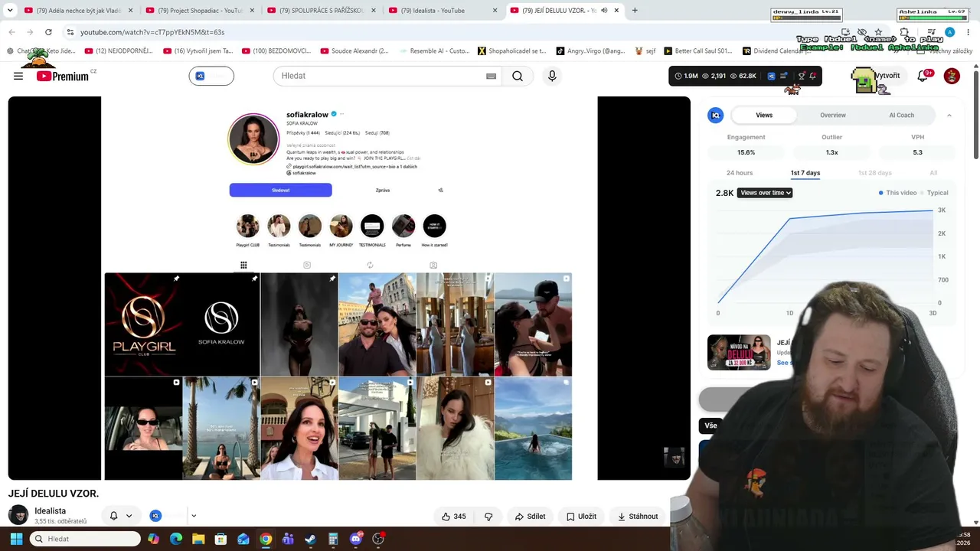
Task: Switch to the Idealista - YouTube browser tab
Action: click(x=444, y=11)
